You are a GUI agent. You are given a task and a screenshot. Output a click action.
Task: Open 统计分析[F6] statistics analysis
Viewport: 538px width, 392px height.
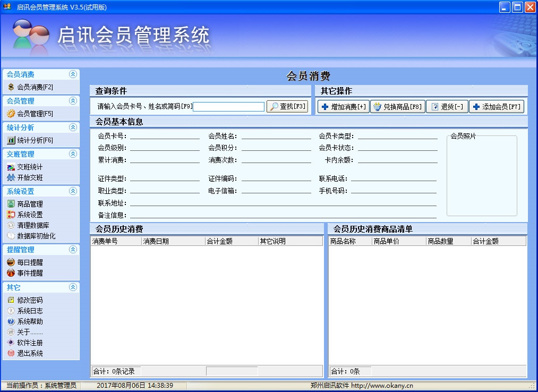(35, 140)
